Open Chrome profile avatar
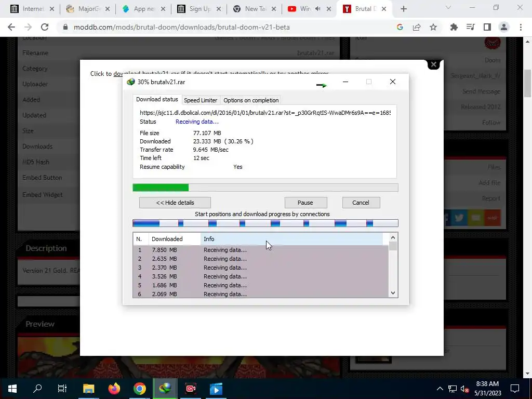The height and width of the screenshot is (399, 532). (504, 27)
